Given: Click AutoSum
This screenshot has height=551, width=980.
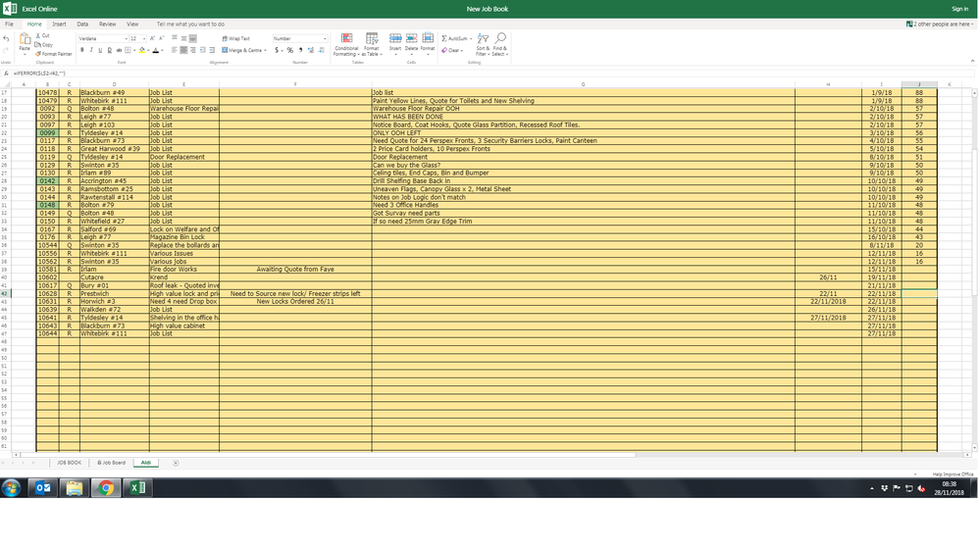Looking at the screenshot, I should pos(456,39).
